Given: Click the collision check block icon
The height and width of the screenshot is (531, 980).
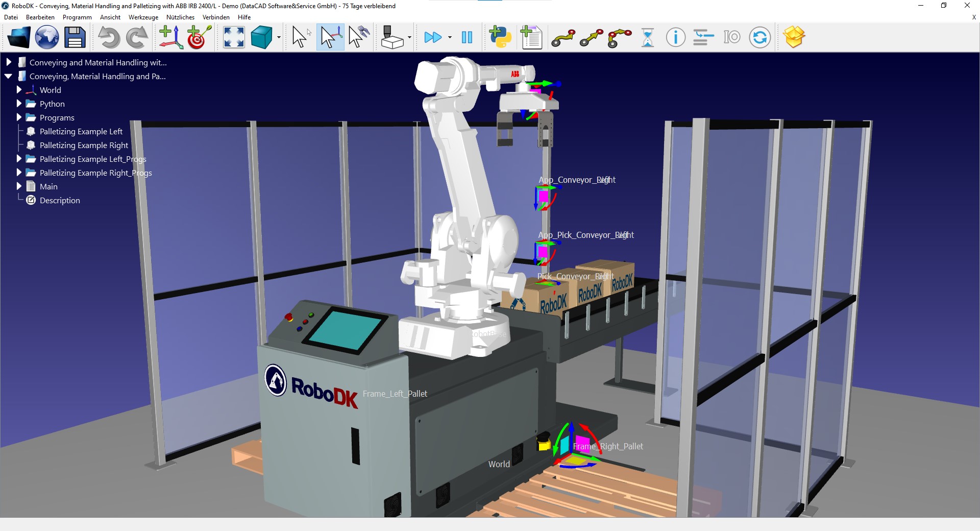Looking at the screenshot, I should pos(393,37).
